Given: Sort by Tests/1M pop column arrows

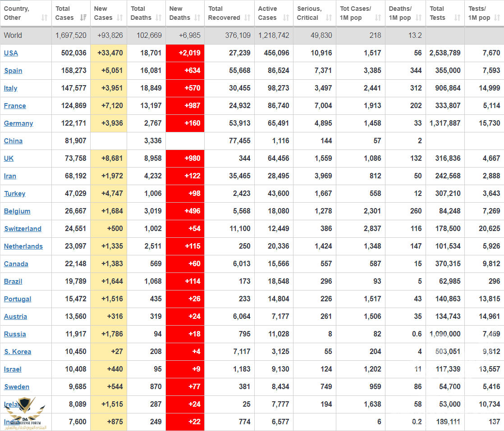Looking at the screenshot, I should point(497,18).
